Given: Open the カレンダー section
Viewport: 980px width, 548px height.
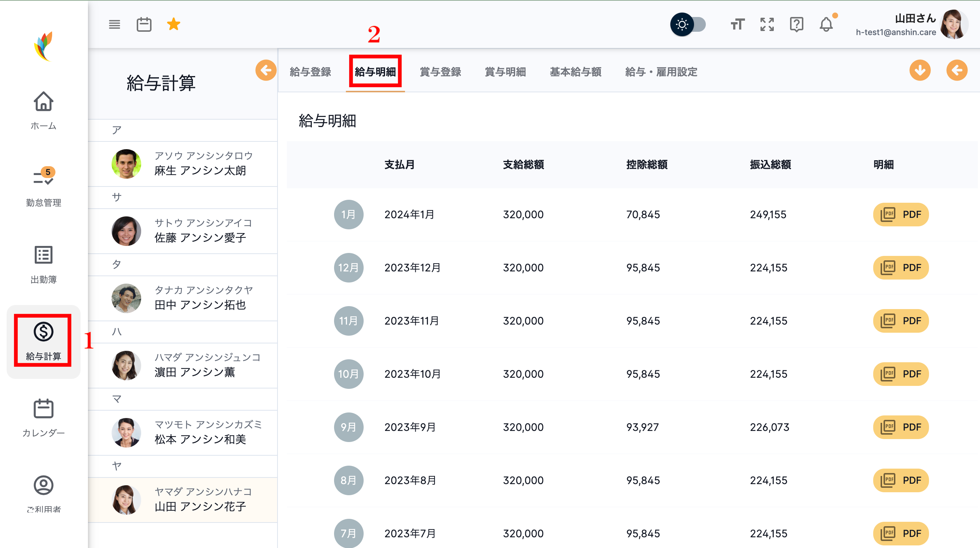Looking at the screenshot, I should pos(43,418).
